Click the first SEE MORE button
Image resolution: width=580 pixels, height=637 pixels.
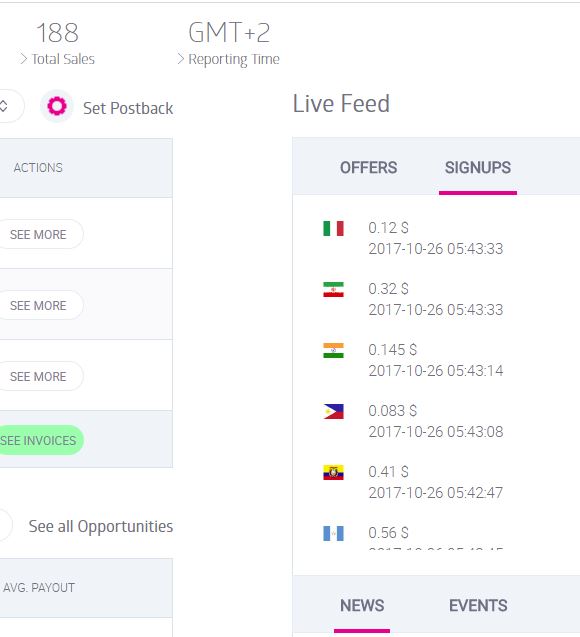(41, 234)
